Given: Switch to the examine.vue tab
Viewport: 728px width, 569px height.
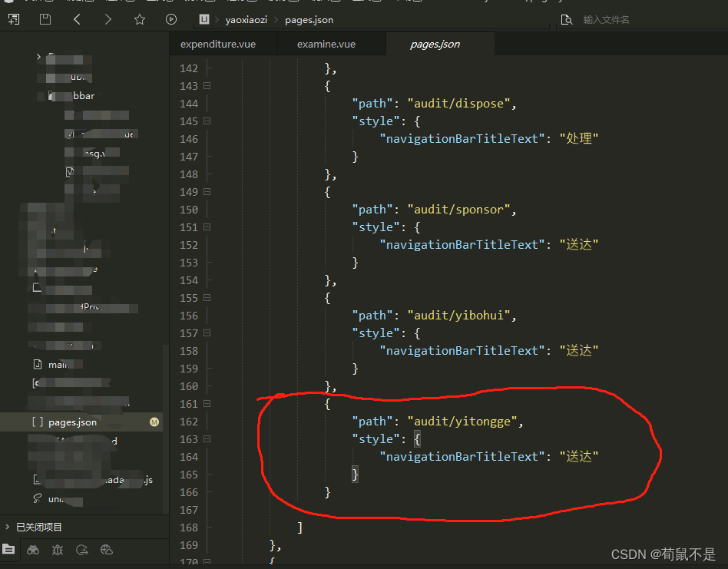Looking at the screenshot, I should (x=327, y=44).
